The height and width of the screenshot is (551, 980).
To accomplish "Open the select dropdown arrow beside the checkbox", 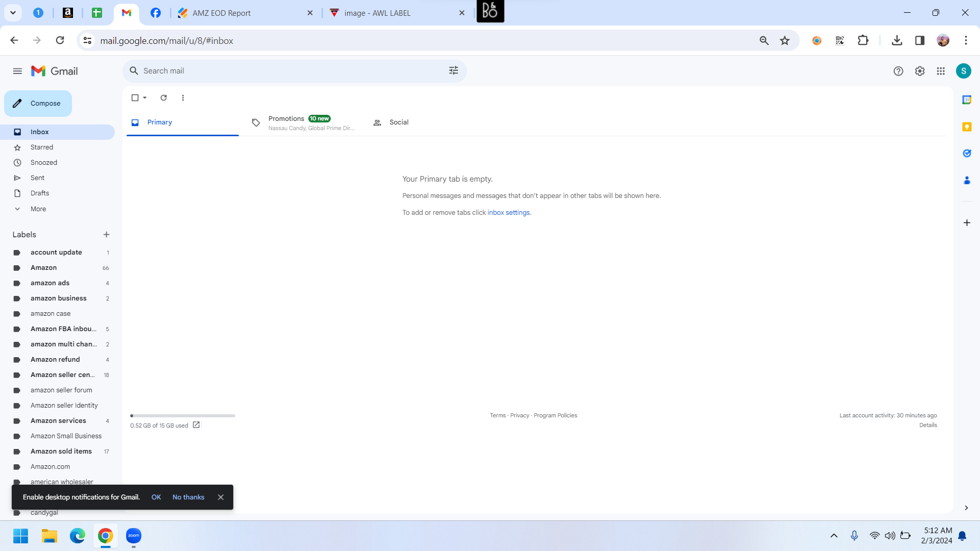I will pos(145,98).
